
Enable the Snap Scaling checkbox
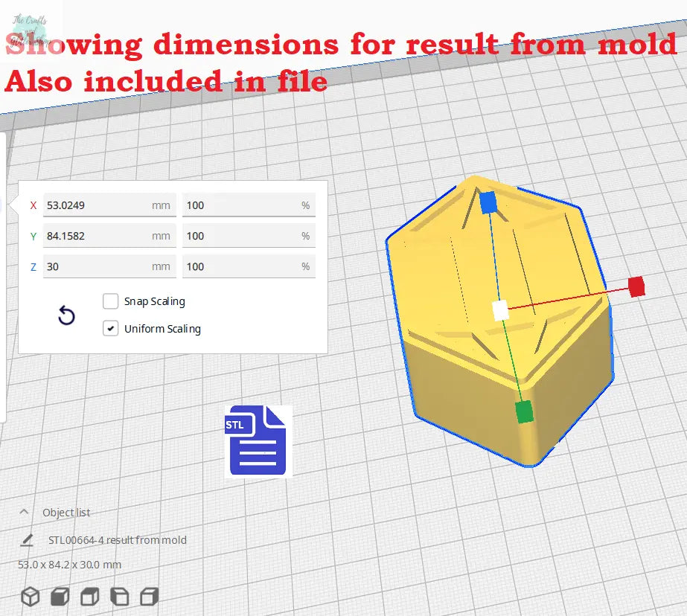111,301
